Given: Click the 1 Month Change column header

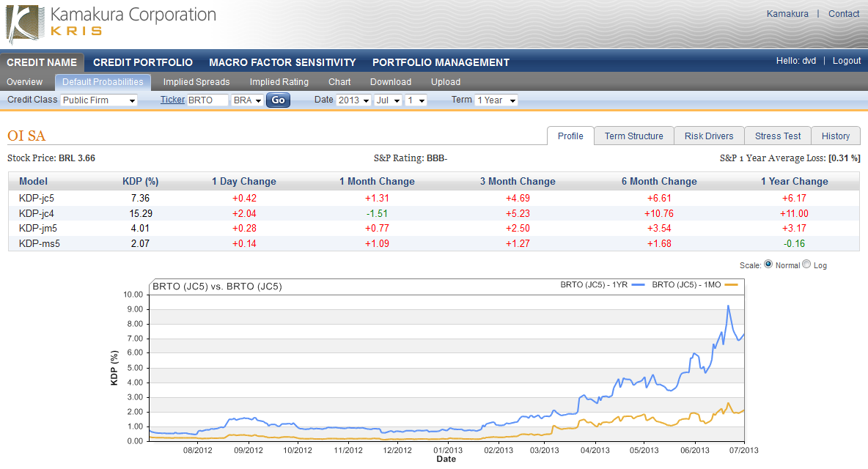Looking at the screenshot, I should pos(377,182).
